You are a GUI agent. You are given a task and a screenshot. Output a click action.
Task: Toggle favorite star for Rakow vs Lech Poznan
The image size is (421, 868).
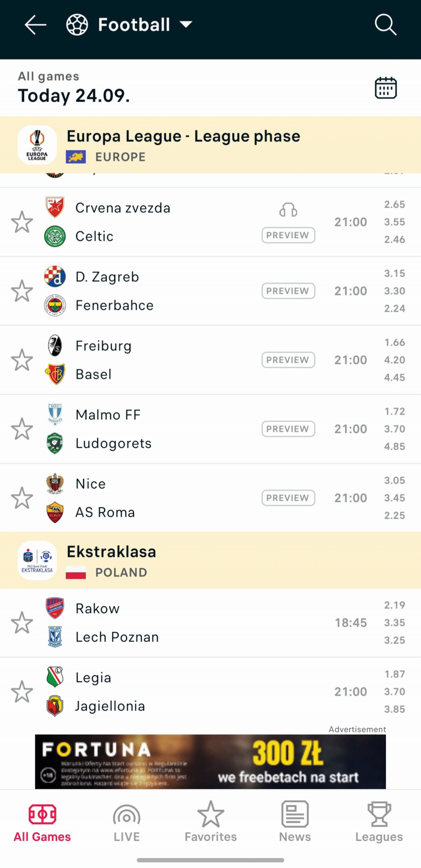(x=22, y=623)
